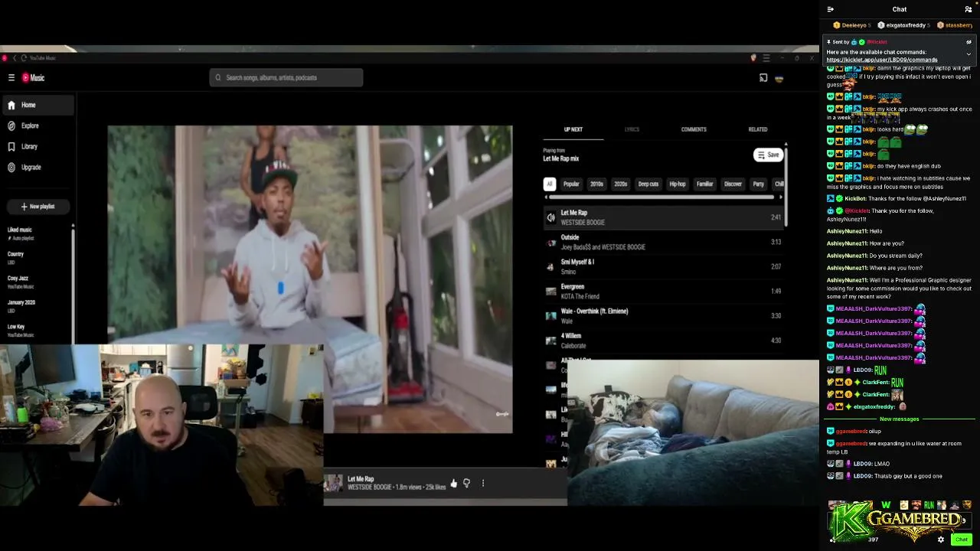Open the YouTube Music account avatar
980x551 pixels.
pyautogui.click(x=779, y=77)
